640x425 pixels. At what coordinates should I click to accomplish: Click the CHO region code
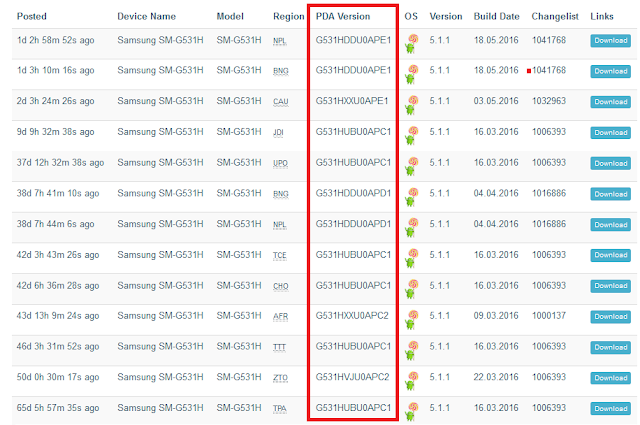coord(280,286)
